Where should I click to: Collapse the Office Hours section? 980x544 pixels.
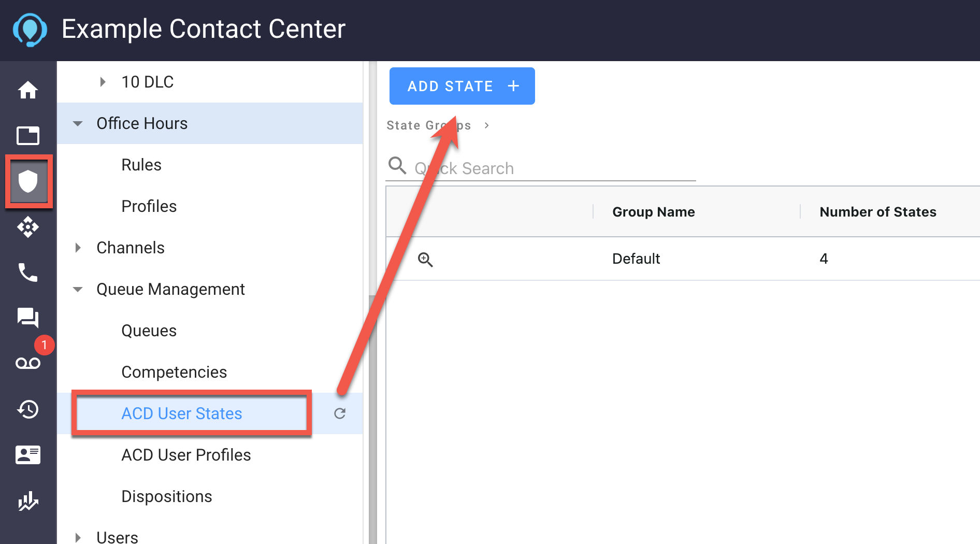click(78, 123)
